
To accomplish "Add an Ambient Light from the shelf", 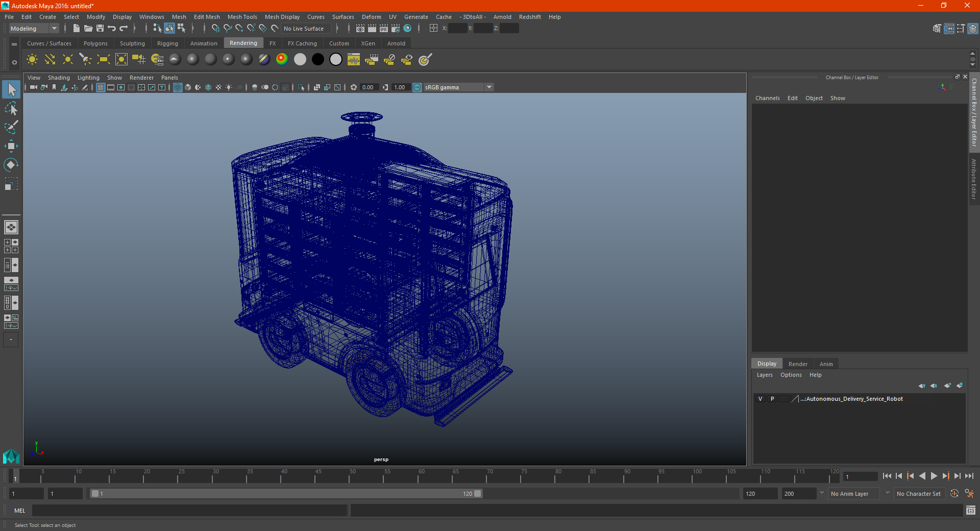I will pos(32,60).
